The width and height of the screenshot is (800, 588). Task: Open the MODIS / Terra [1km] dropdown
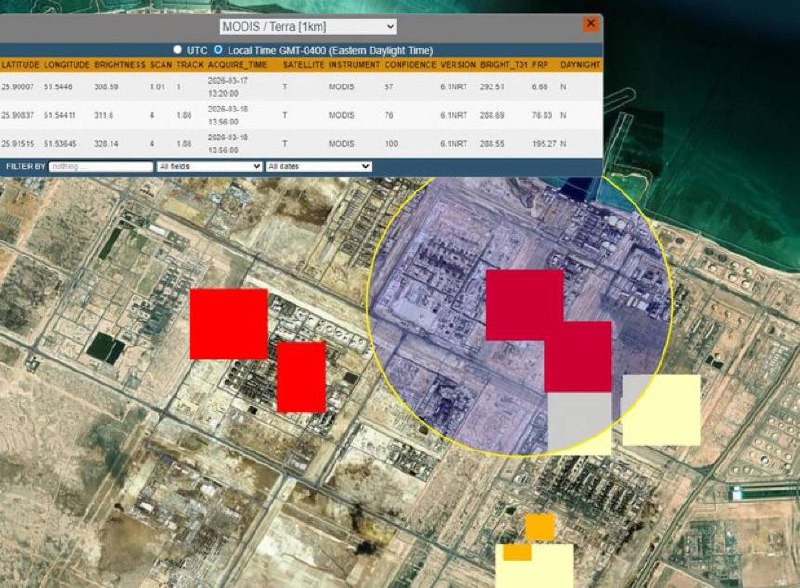(308, 27)
